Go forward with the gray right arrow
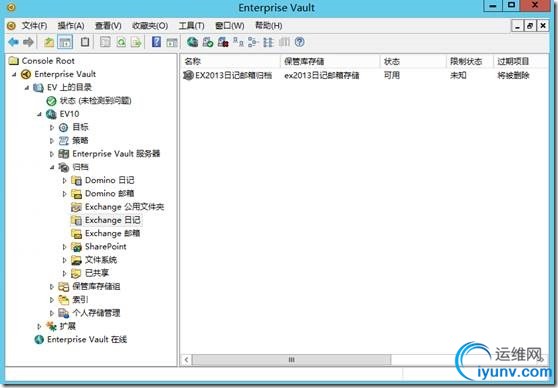The width and height of the screenshot is (558, 388). (x=28, y=42)
